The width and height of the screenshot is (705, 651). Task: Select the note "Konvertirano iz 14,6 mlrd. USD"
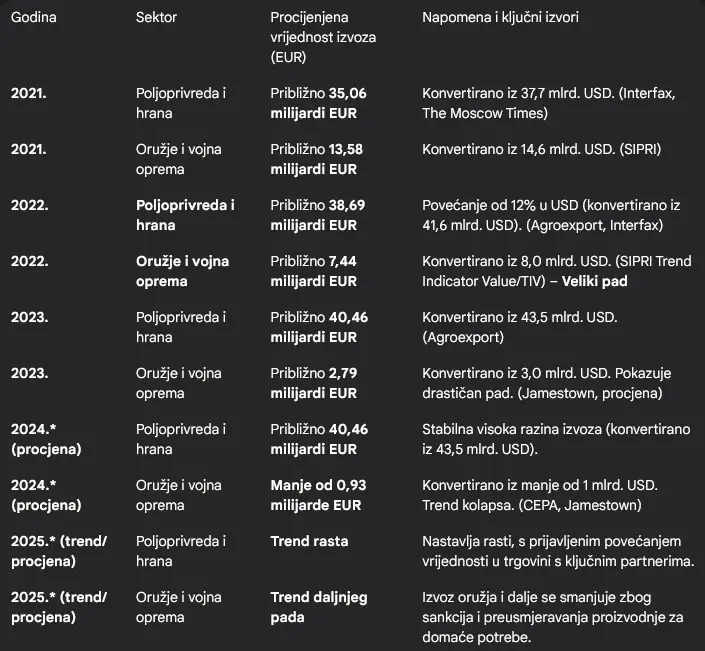541,149
